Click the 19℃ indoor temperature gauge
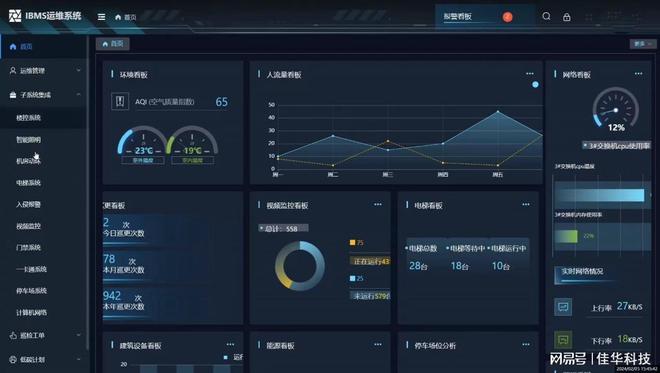The height and width of the screenshot is (373, 660). 192,141
